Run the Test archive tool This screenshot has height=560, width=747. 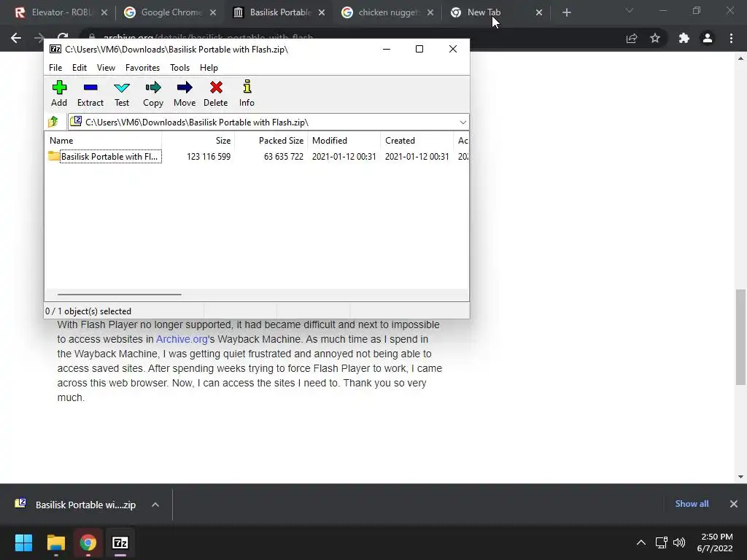[122, 93]
